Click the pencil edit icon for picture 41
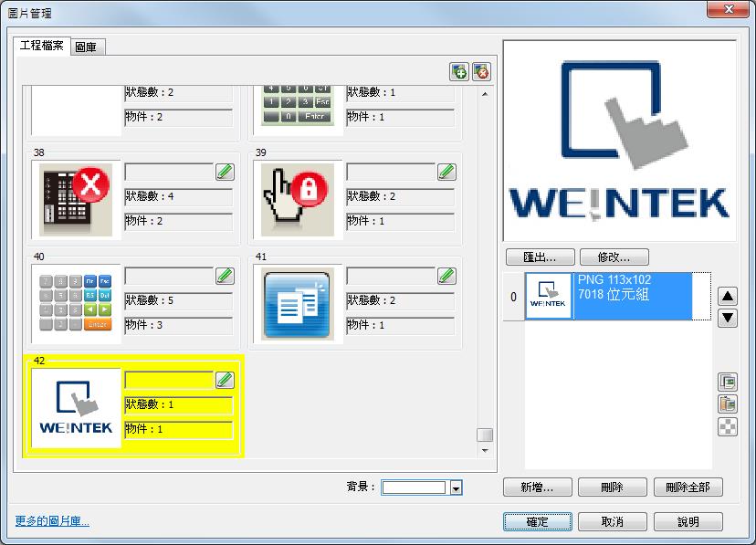 446,275
